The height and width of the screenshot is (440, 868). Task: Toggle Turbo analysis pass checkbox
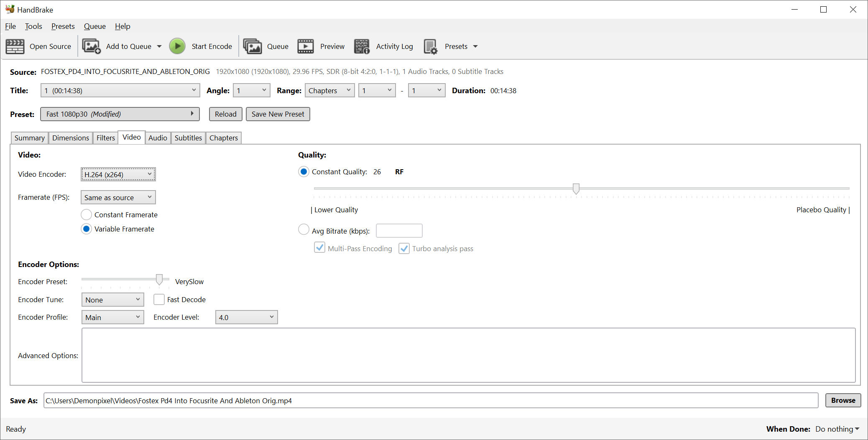[404, 249]
